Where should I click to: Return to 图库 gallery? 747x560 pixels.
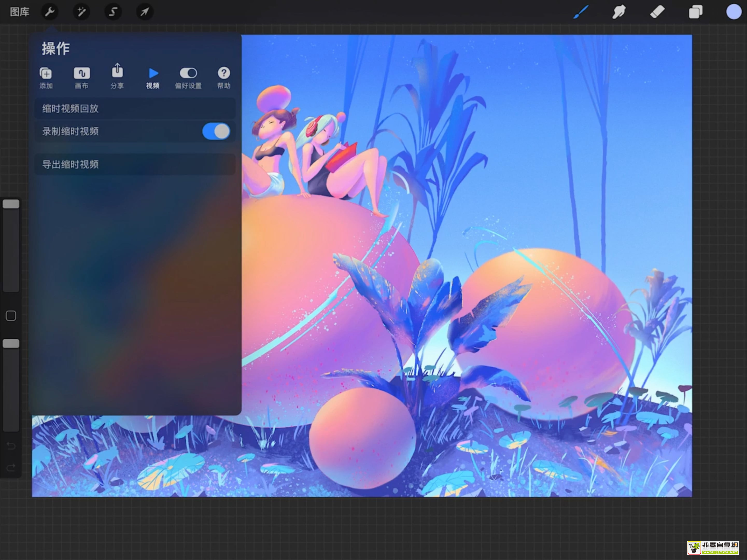pos(20,12)
